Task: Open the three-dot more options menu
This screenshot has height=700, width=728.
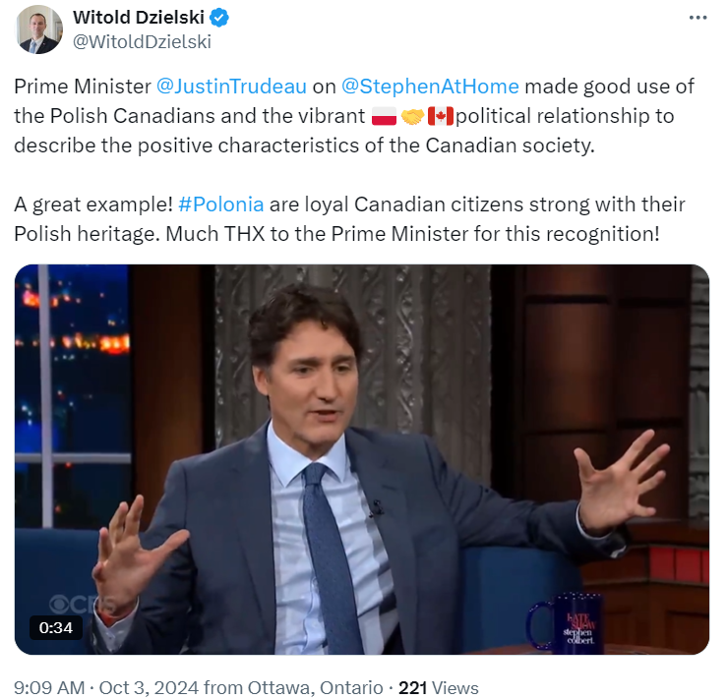Action: [x=698, y=18]
